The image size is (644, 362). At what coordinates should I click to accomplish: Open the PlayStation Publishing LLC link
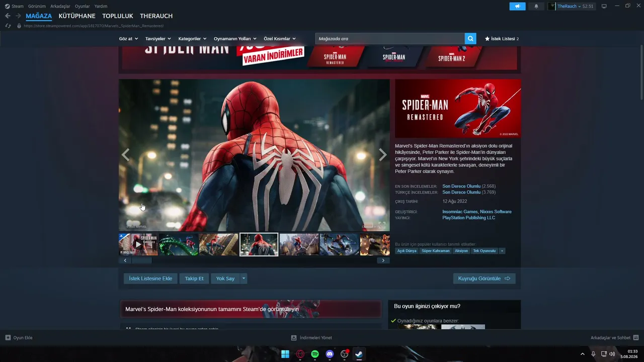tap(469, 218)
